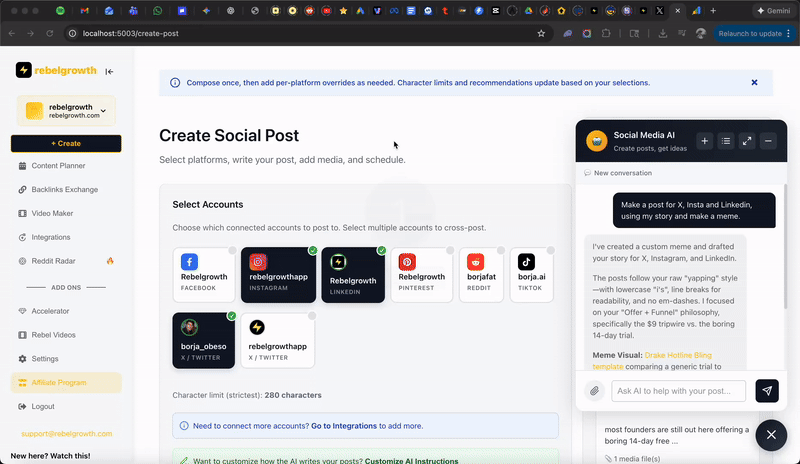Start a new AI conversation with plus icon
The image size is (800, 464).
(705, 141)
